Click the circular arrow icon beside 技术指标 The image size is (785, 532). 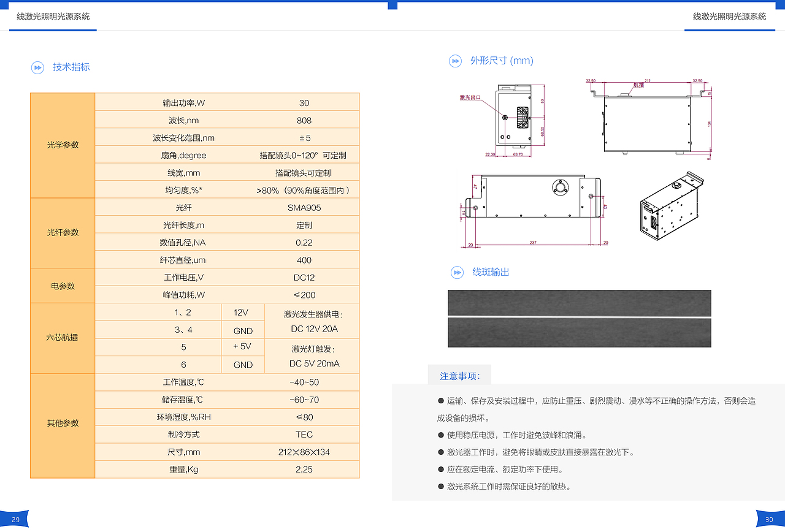(x=37, y=67)
